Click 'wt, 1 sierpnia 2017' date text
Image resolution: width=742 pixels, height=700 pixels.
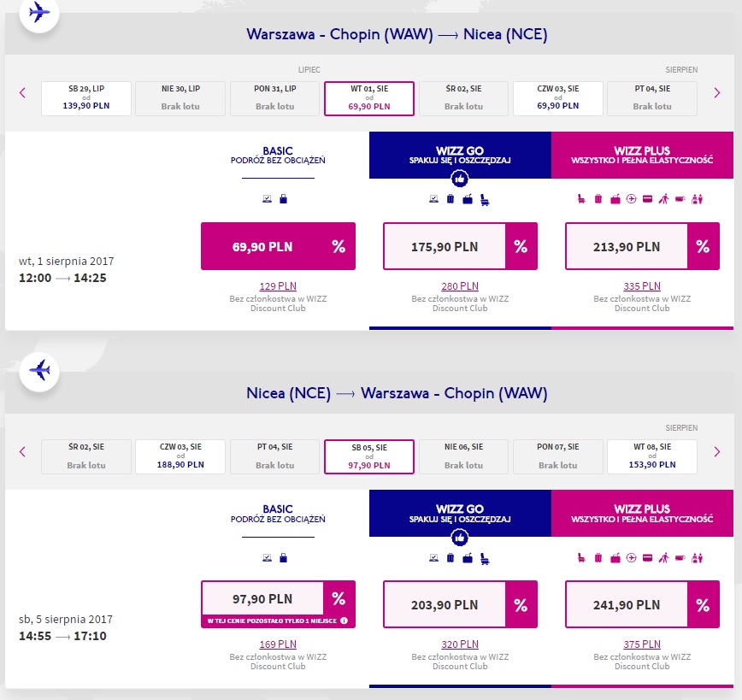(x=67, y=262)
